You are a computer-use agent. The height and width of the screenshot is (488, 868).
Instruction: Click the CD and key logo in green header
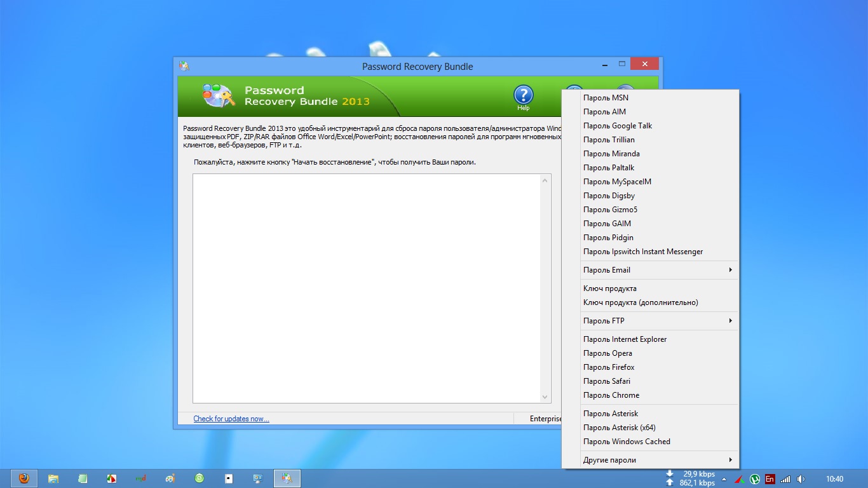click(x=219, y=95)
